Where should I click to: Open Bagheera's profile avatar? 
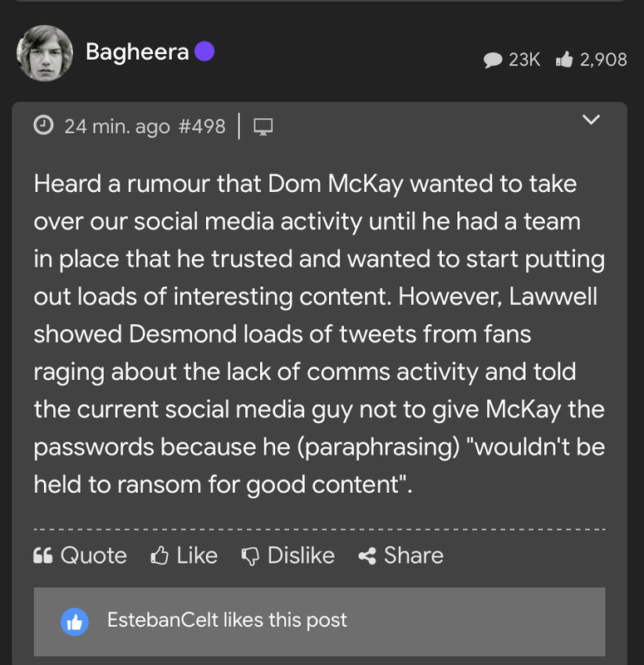(45, 53)
